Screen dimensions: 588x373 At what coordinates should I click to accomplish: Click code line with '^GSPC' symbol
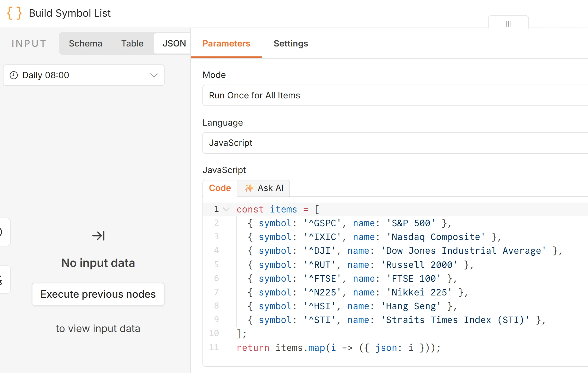pyautogui.click(x=349, y=223)
